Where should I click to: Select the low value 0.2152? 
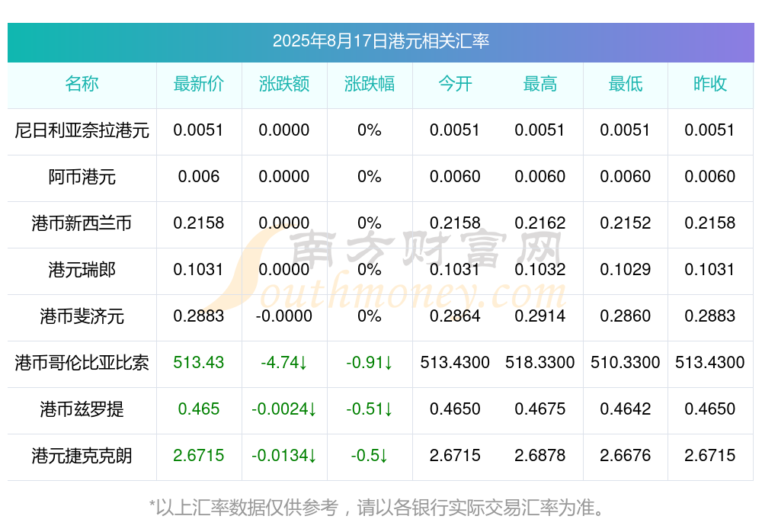(x=626, y=223)
